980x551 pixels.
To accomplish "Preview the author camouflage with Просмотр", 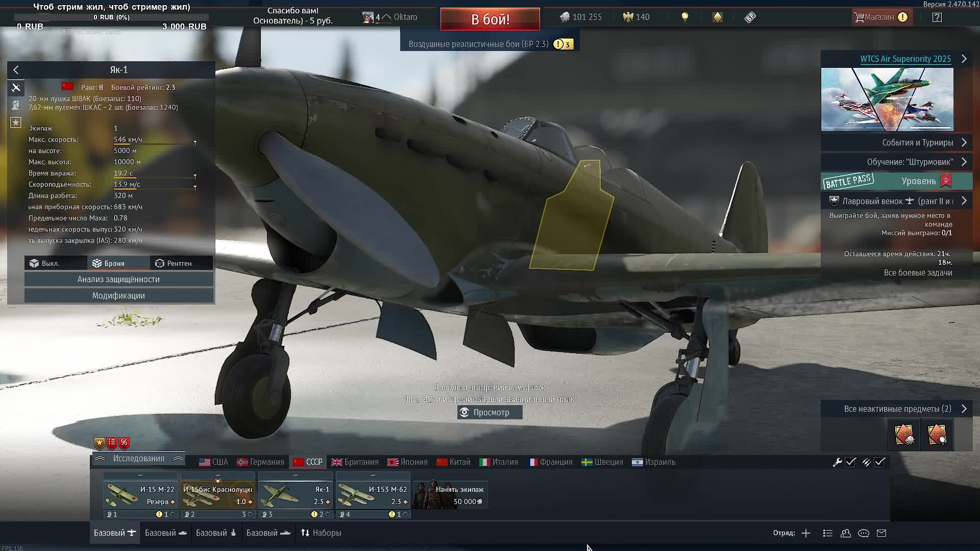I will [490, 412].
